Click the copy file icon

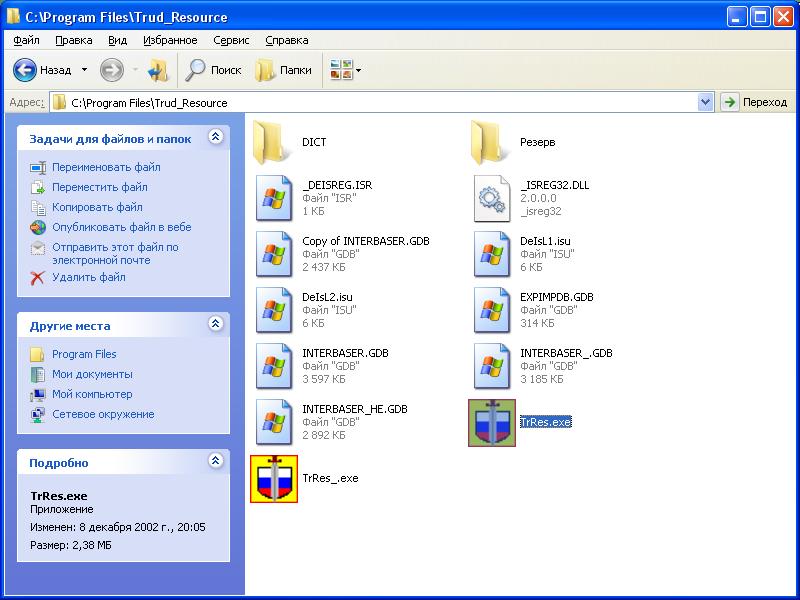point(38,207)
